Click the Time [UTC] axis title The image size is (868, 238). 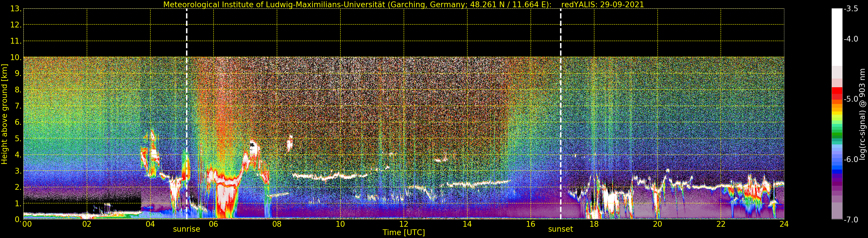(x=404, y=233)
